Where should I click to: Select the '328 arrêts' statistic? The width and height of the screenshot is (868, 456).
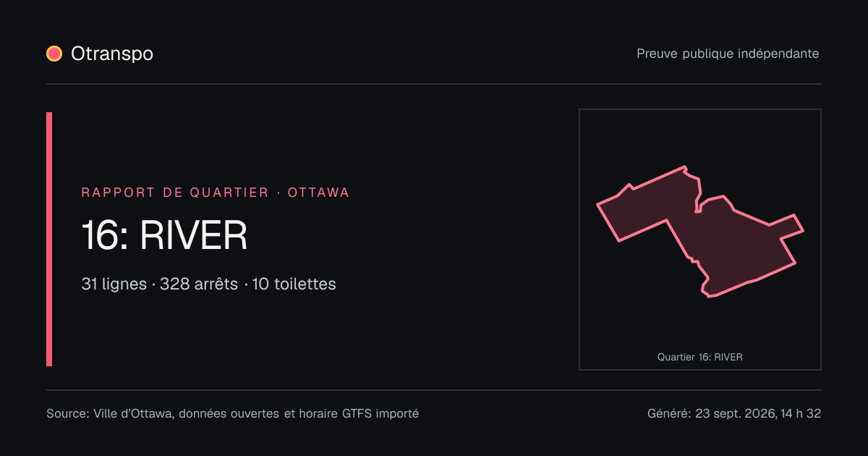click(199, 284)
